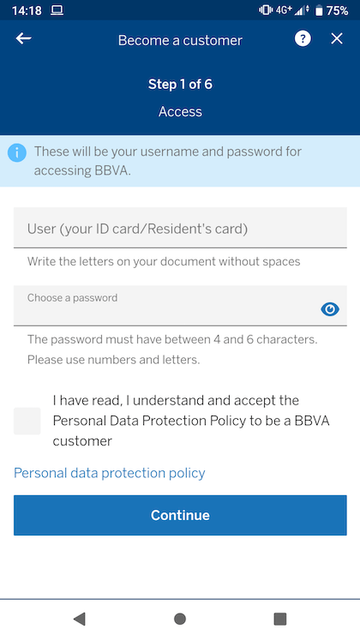Open help with question mark icon
Image resolution: width=360 pixels, height=639 pixels.
(303, 39)
